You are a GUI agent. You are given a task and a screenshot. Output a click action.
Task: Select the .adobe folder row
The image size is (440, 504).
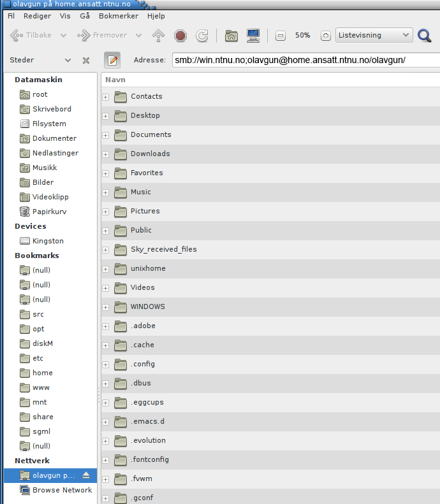point(270,326)
